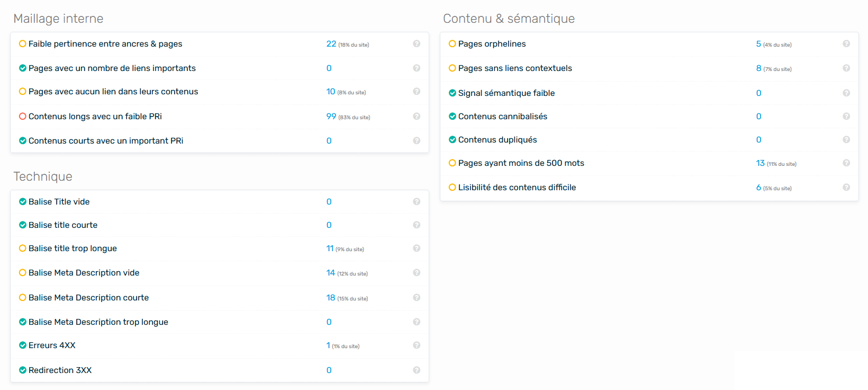Select the Balise title trop longue label
The width and height of the screenshot is (868, 390).
click(x=73, y=249)
